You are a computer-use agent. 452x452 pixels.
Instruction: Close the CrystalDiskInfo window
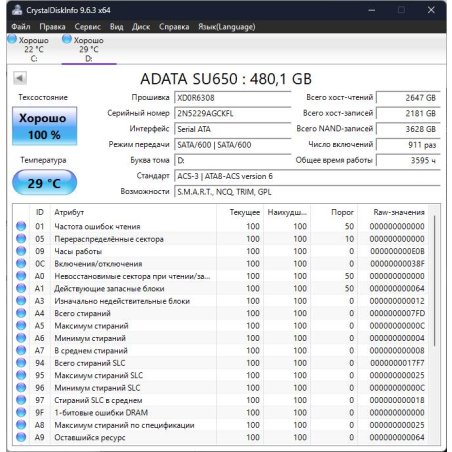[431, 10]
